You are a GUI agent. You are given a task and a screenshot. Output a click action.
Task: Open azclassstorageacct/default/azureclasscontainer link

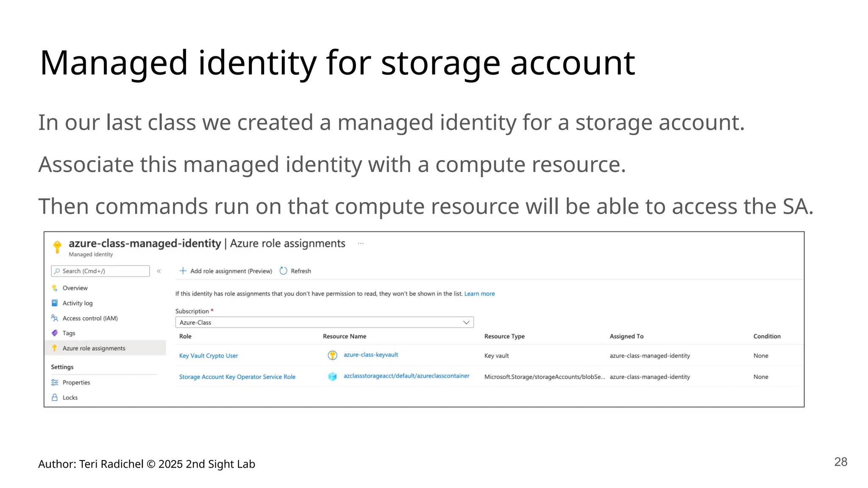point(406,376)
